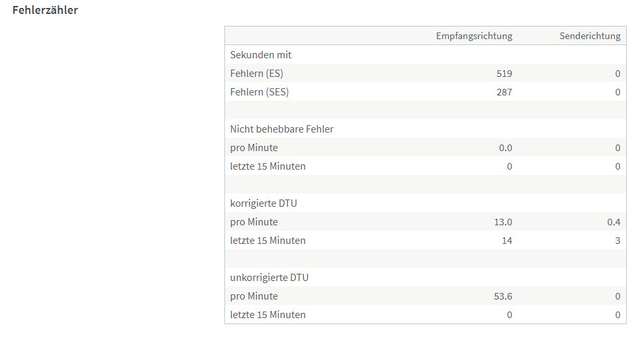Click 'letzte 15 Minuten' in the 14 row
Image resolution: width=644 pixels, height=340 pixels.
click(268, 241)
